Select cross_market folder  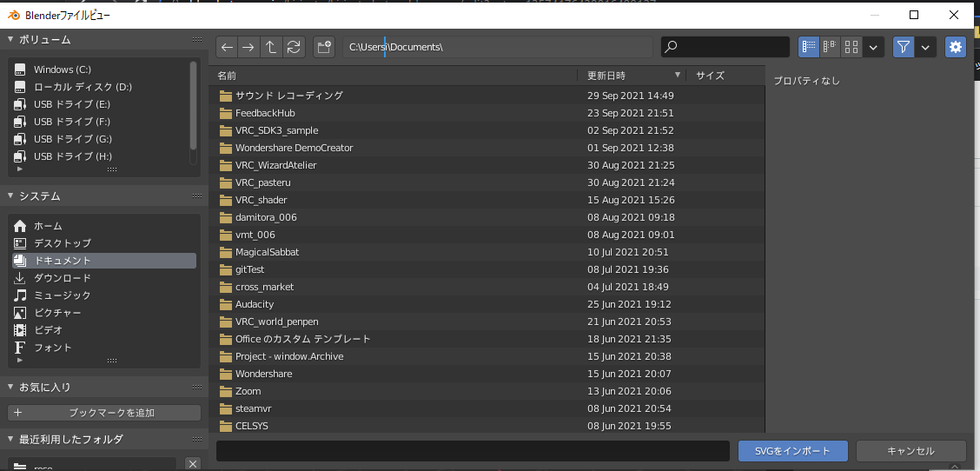(487, 287)
